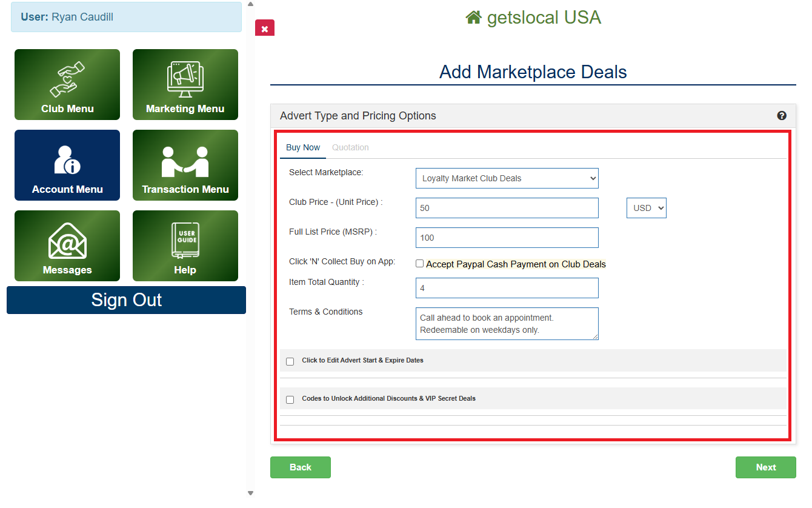Click the Sign Out button

(126, 300)
